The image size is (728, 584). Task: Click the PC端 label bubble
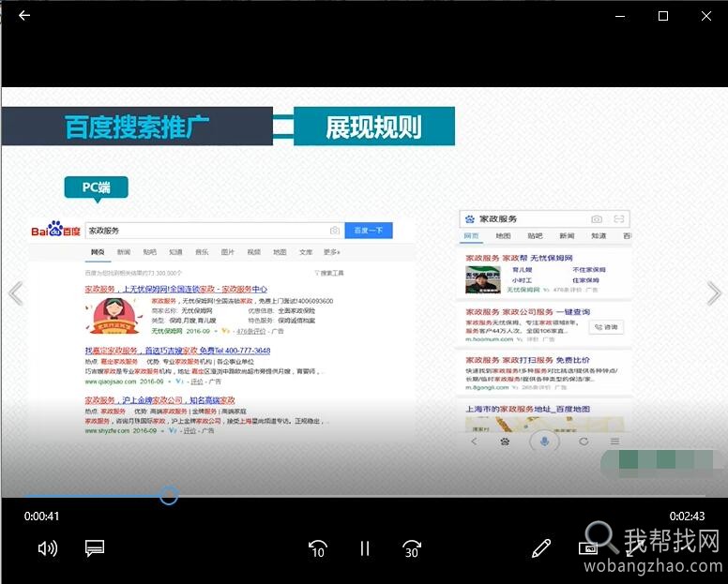[96, 187]
